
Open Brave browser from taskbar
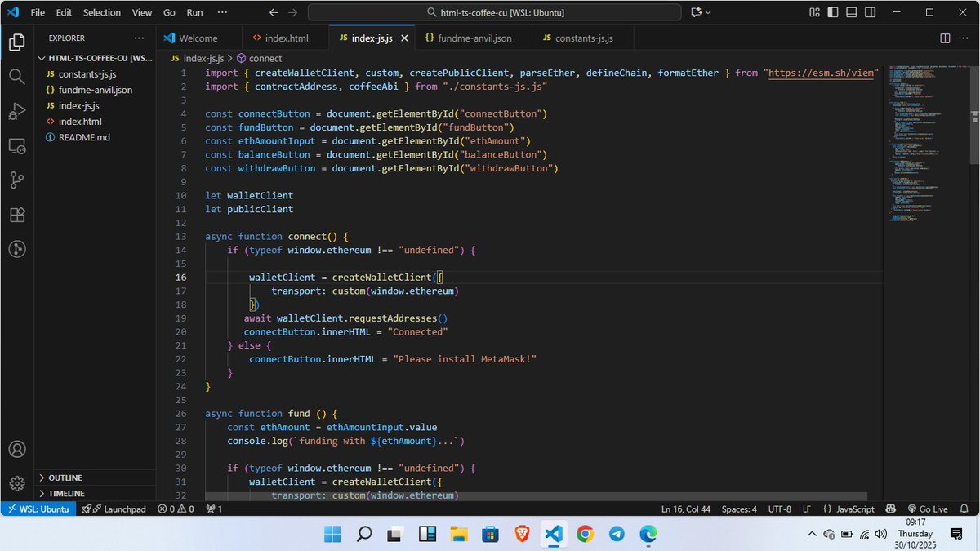point(522,535)
